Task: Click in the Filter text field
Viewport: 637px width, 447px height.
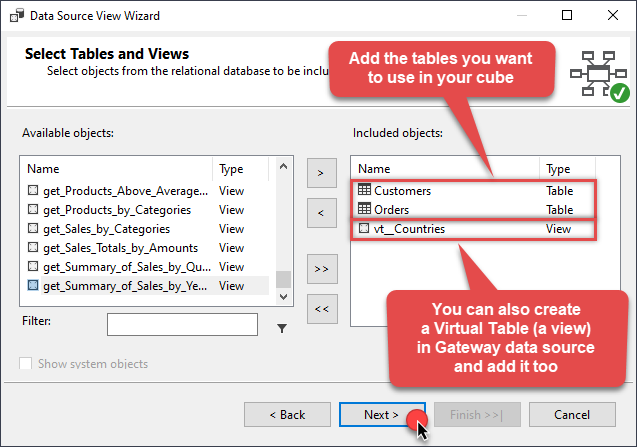Action: point(182,325)
